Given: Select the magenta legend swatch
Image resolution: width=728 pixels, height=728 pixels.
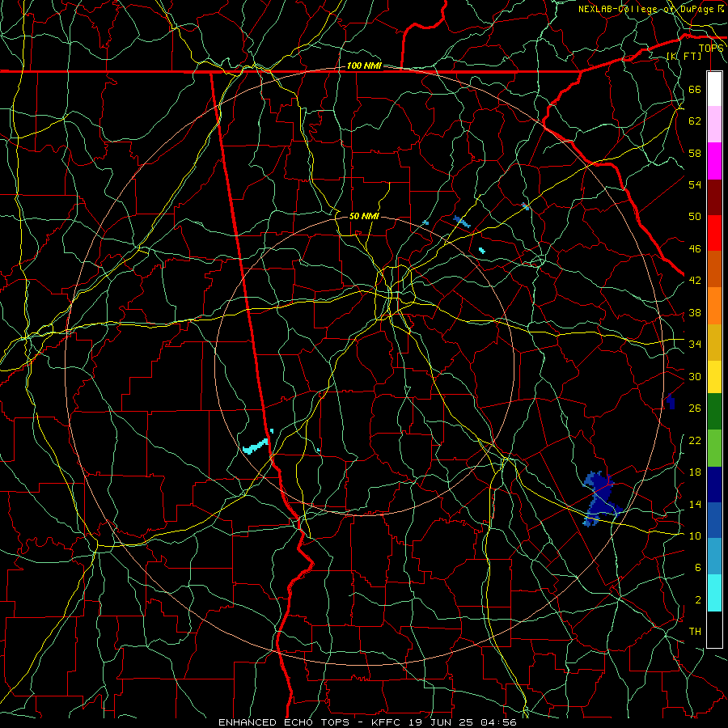Looking at the screenshot, I should (714, 161).
